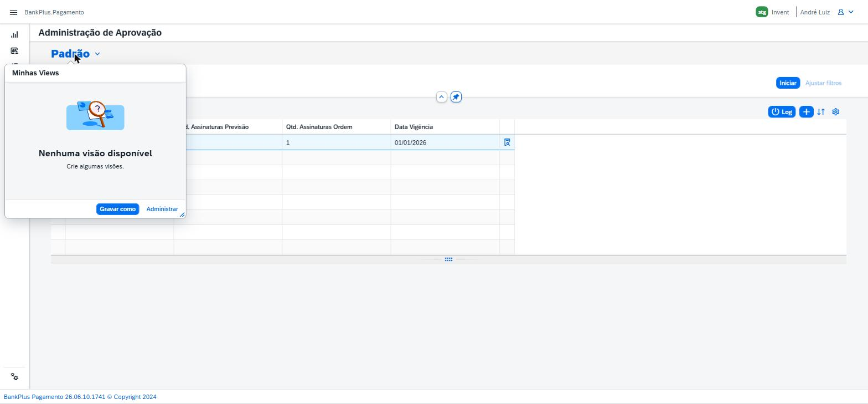Click the green stg environment badge
Viewport: 868px width, 404px height.
[x=762, y=12]
